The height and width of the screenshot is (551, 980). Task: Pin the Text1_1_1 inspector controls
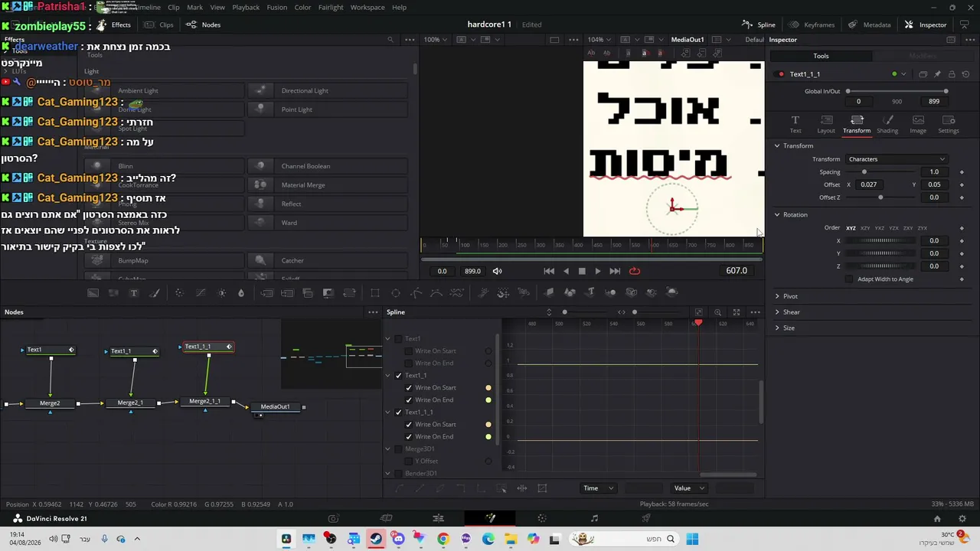coord(937,74)
